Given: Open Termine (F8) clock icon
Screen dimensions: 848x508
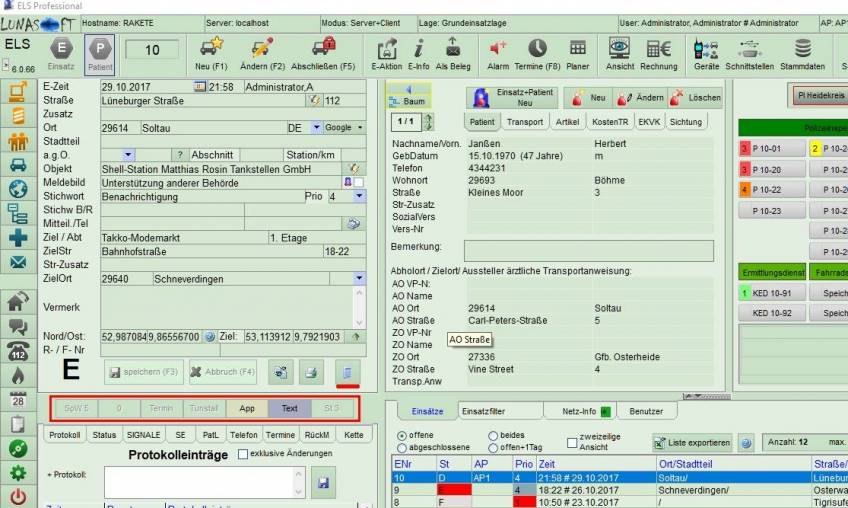Looking at the screenshot, I should (538, 49).
